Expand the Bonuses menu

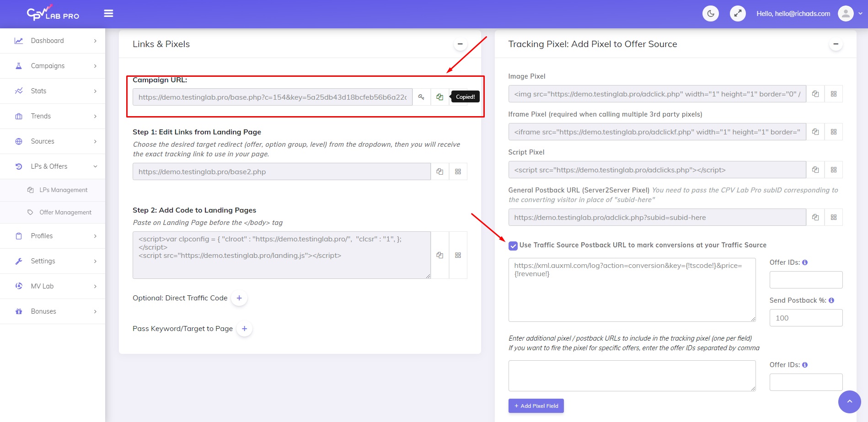pyautogui.click(x=53, y=311)
